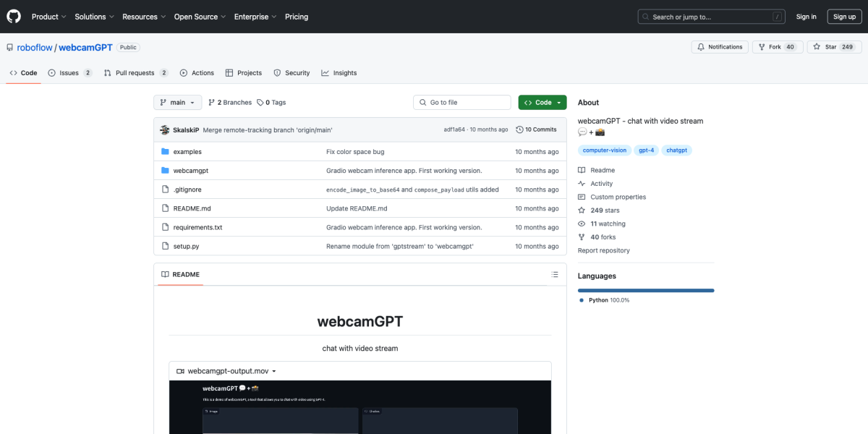Click the examples folder icon
Viewport: 868px width, 434px height.
pyautogui.click(x=165, y=152)
